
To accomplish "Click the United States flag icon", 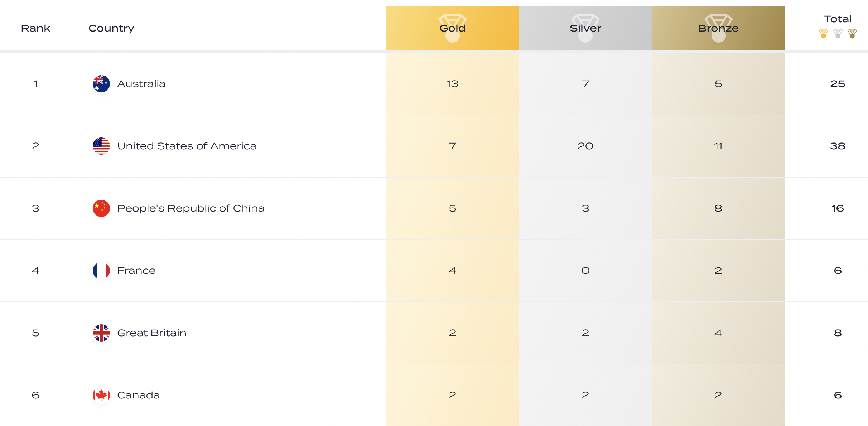I will tap(101, 146).
